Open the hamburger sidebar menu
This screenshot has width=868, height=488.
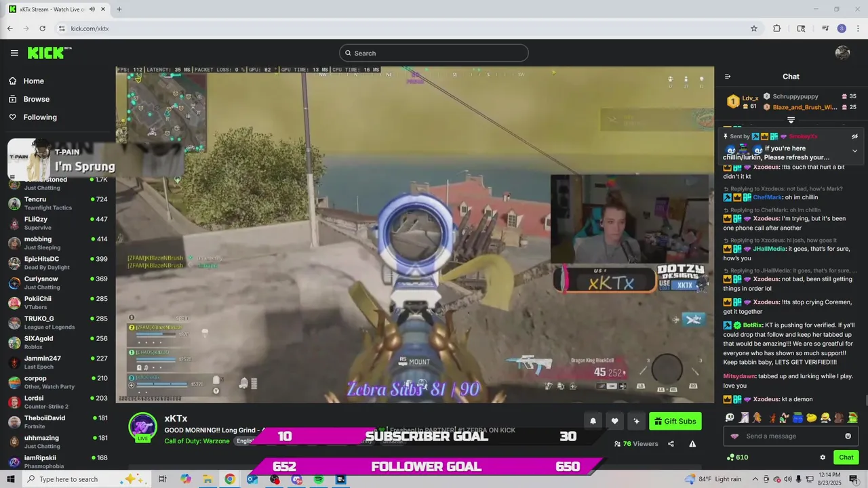coord(14,53)
